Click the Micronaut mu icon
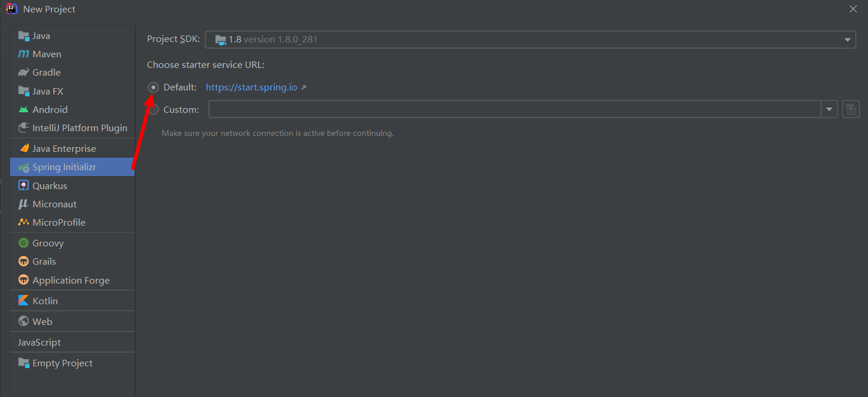This screenshot has height=397, width=868. pyautogui.click(x=24, y=204)
